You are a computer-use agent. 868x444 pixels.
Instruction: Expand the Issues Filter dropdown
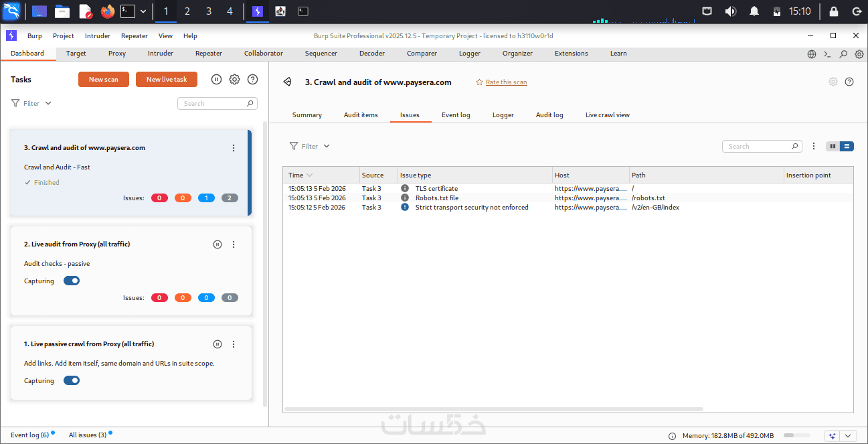point(310,146)
